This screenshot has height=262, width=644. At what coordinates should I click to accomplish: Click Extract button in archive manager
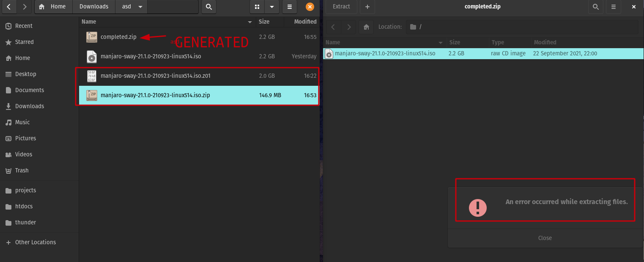pos(341,6)
